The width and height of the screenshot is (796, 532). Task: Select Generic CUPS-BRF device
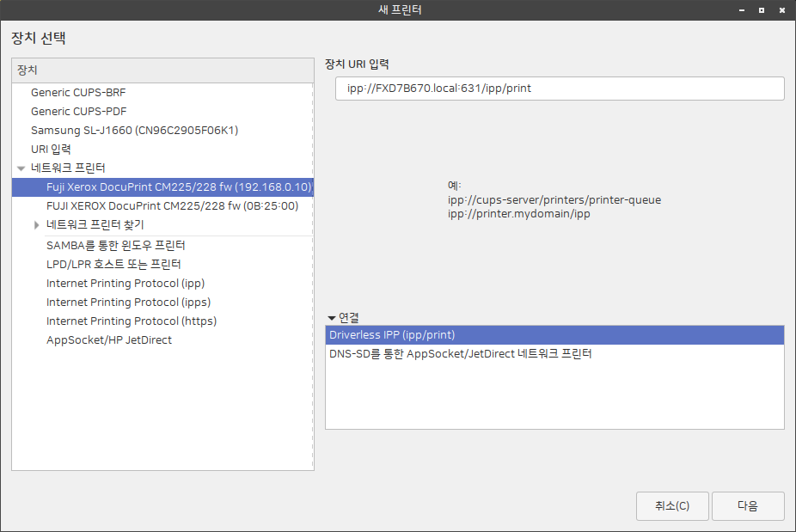[x=78, y=92]
